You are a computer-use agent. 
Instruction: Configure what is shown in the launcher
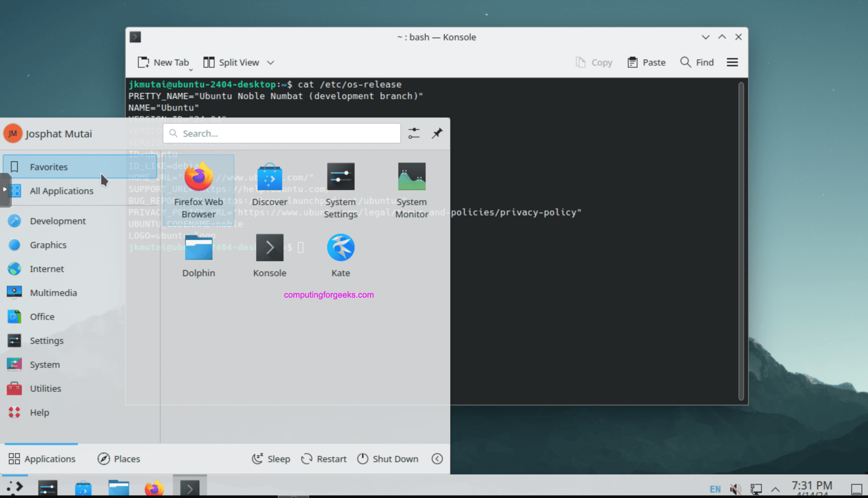point(414,133)
